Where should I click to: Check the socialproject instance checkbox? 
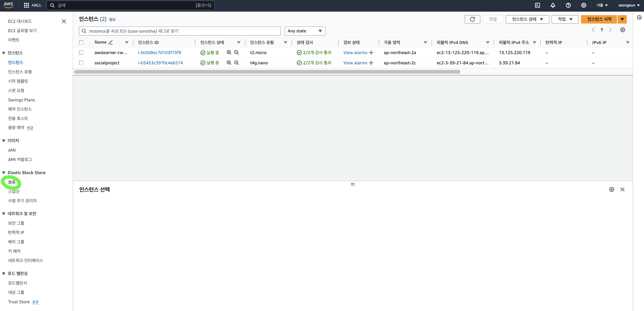(x=81, y=63)
